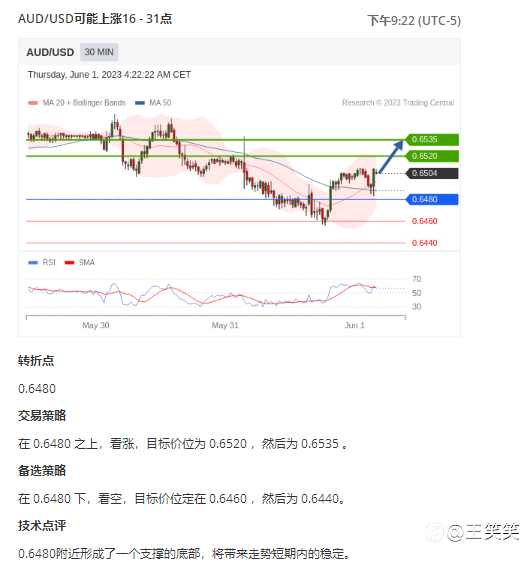Click the Research © 2023 Trading Central credit

click(x=398, y=103)
